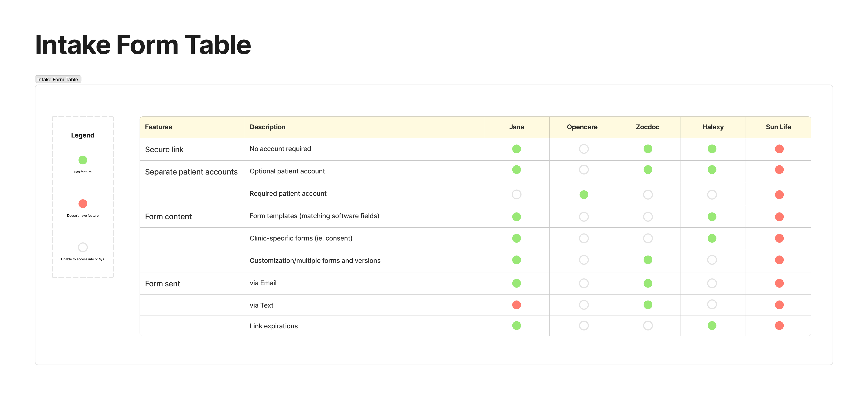The width and height of the screenshot is (868, 400).
Task: Select the Opencare column header
Action: point(583,127)
